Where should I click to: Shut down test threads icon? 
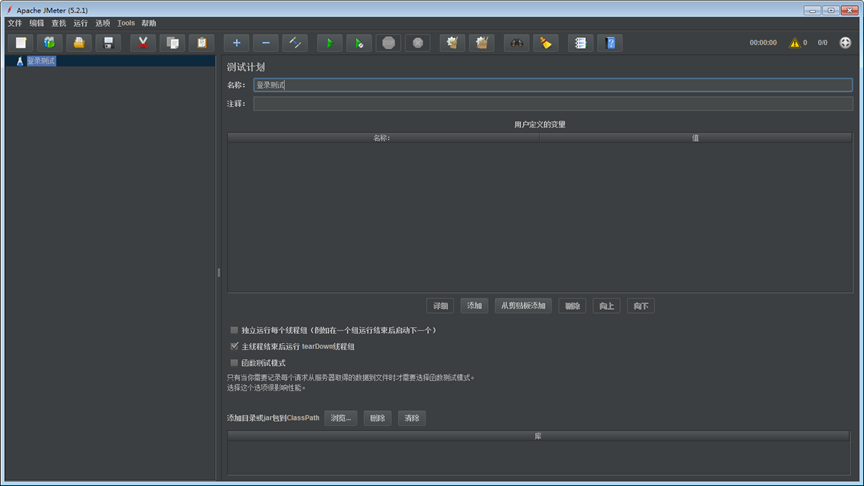pyautogui.click(x=418, y=43)
